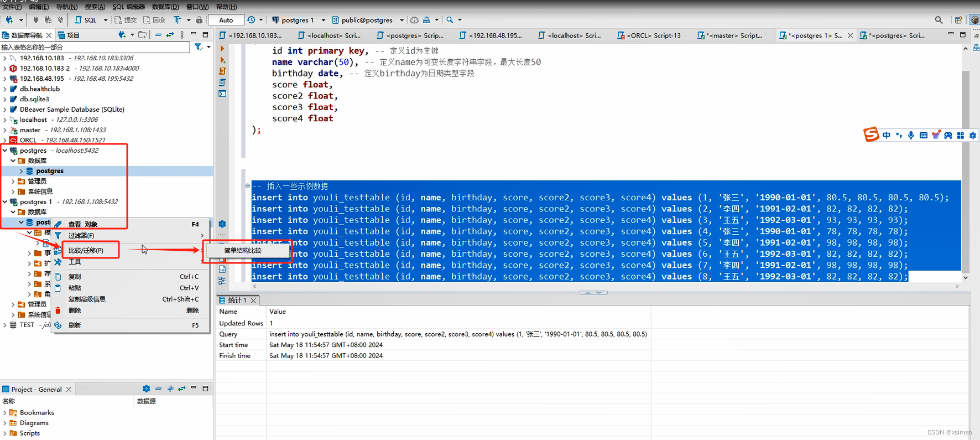Screen dimensions: 980x440
Task: Select master 192.168.1.108:1433 connection
Action: coord(62,130)
